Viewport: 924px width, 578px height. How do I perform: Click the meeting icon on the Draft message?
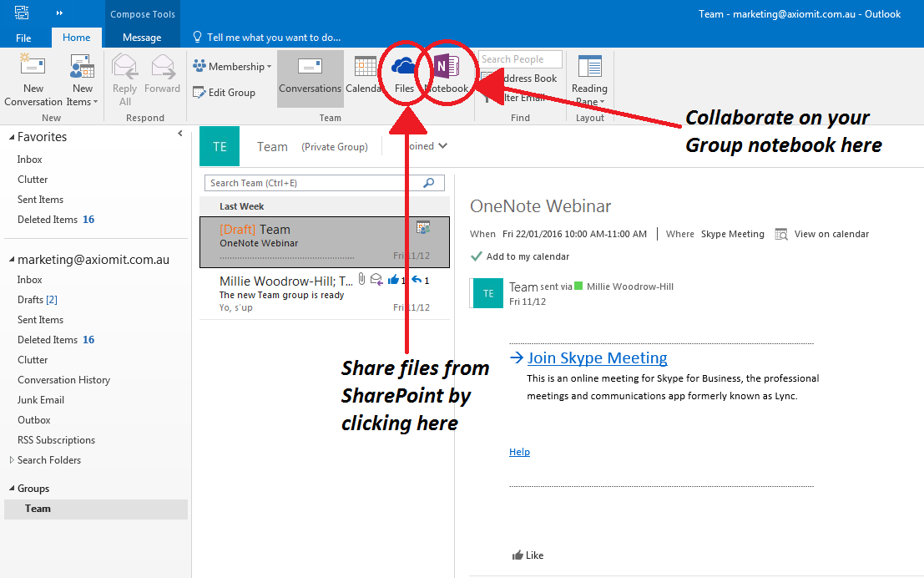click(x=423, y=227)
